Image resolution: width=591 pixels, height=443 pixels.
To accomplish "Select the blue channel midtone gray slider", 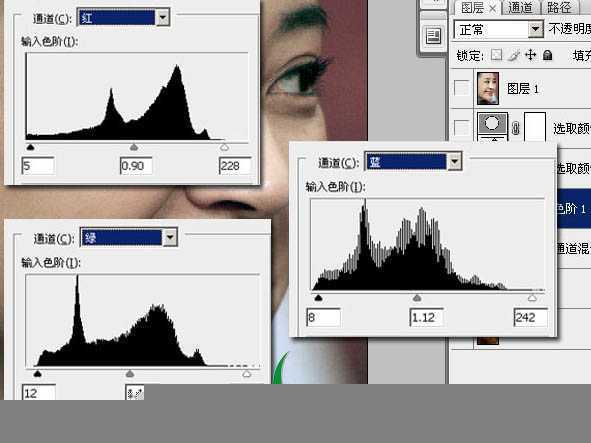I will [x=417, y=298].
